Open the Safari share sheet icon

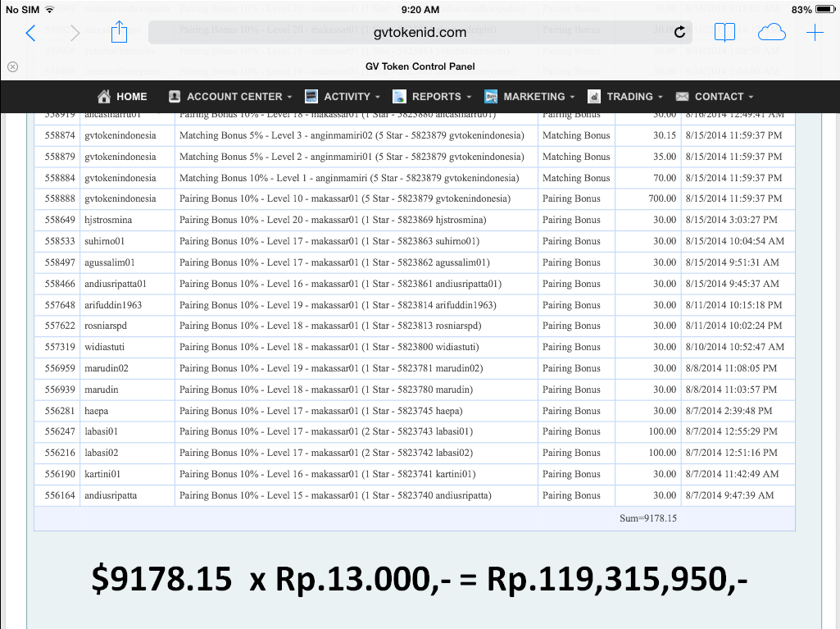tap(119, 32)
